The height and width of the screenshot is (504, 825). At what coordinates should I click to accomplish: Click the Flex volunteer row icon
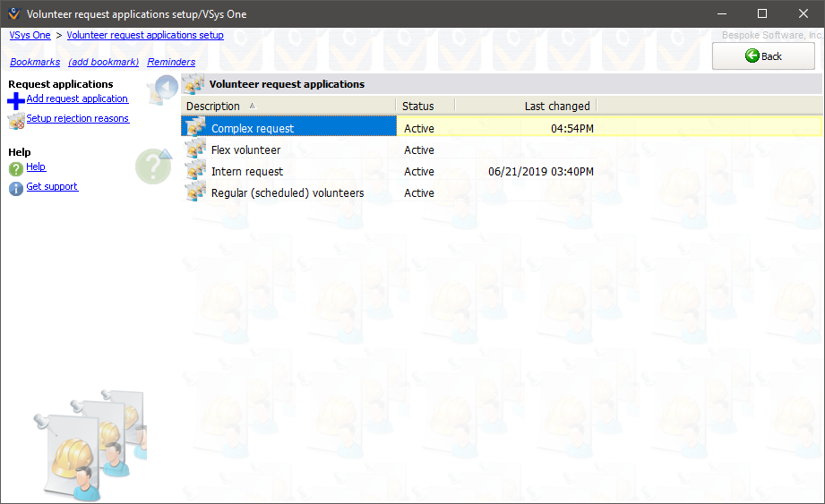196,149
